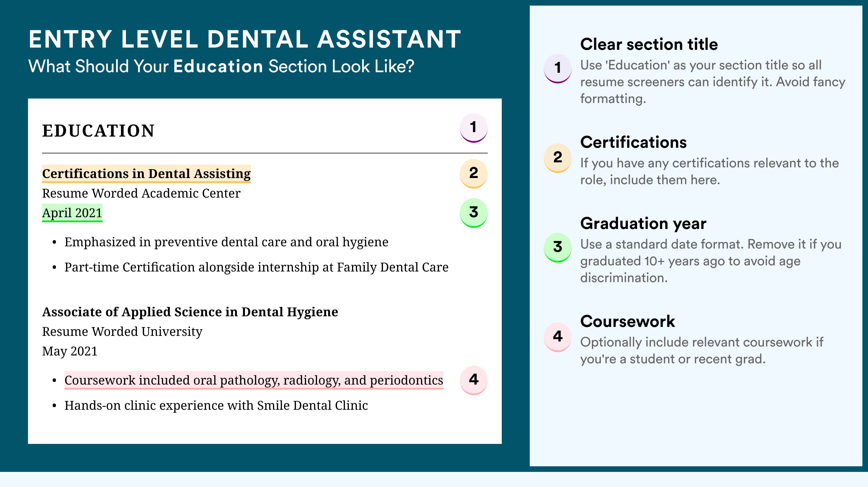Click the green highlighted April 2021 date
The width and height of the screenshot is (868, 487).
click(72, 213)
